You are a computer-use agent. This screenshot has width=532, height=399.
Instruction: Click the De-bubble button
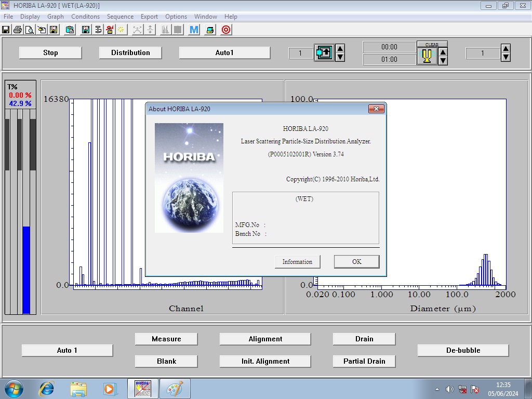(463, 350)
